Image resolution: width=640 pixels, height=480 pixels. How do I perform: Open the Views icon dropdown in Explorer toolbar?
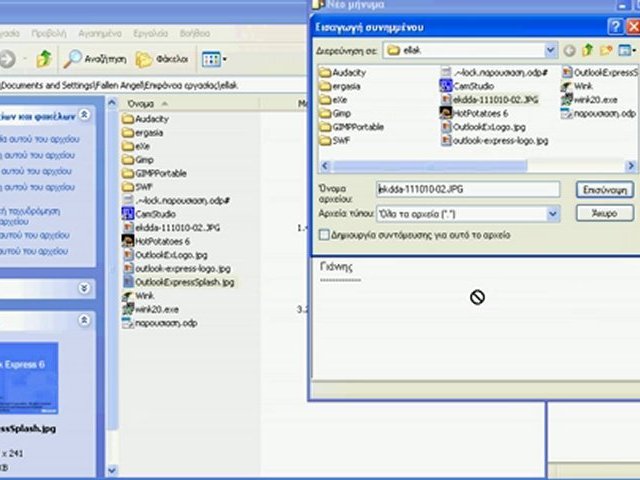click(214, 60)
